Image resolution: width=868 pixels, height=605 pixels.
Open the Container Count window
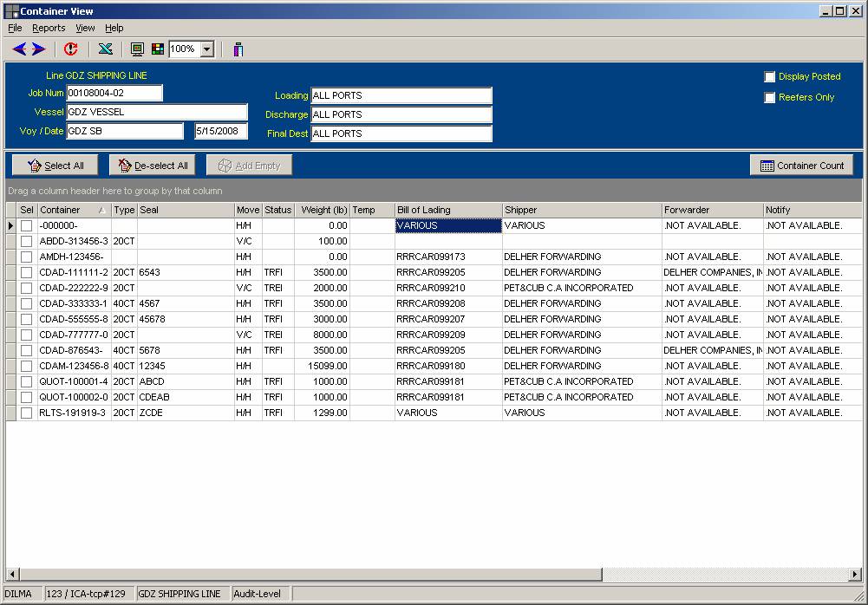pos(801,166)
